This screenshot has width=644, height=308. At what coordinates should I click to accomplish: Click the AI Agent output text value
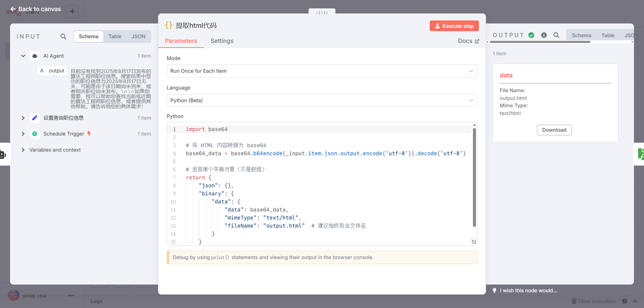coord(111,89)
